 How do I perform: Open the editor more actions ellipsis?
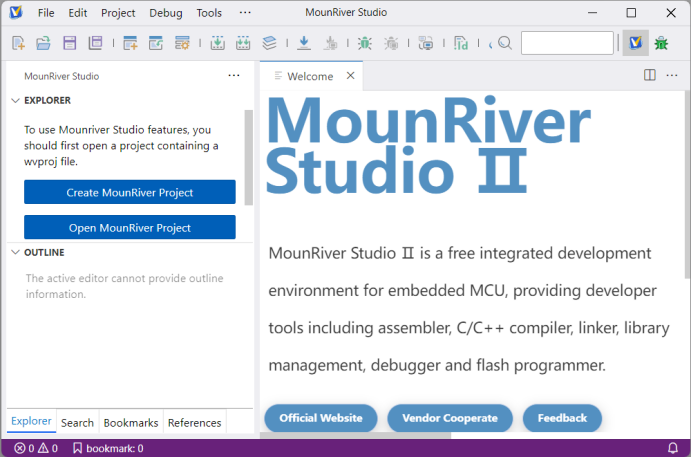[672, 75]
